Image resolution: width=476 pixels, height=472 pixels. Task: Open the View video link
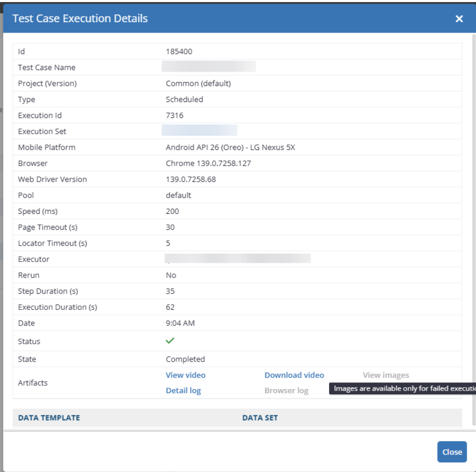tap(185, 375)
